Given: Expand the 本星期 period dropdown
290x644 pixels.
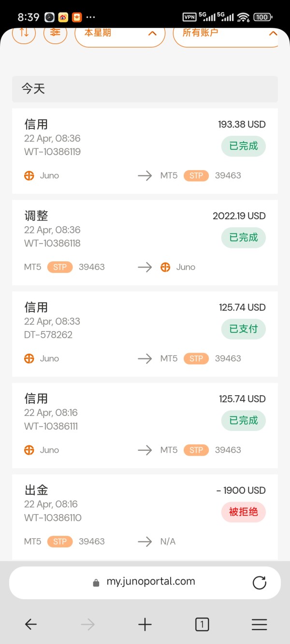Looking at the screenshot, I should [120, 33].
